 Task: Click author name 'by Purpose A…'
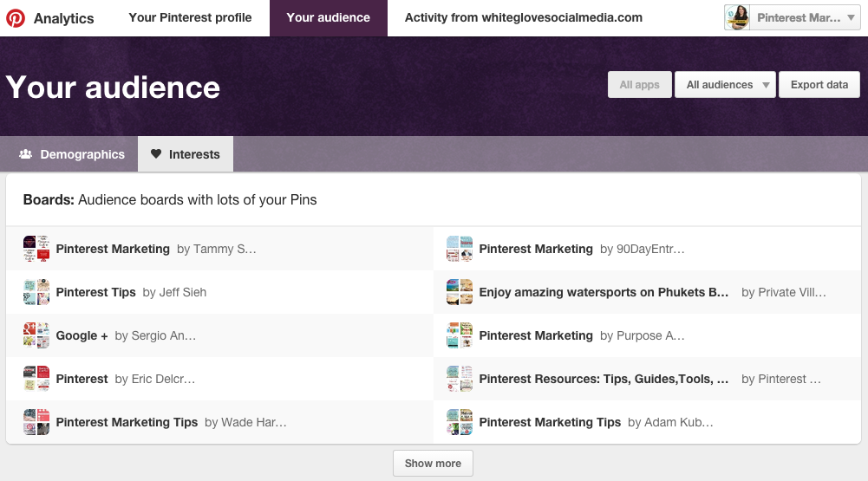(x=643, y=335)
